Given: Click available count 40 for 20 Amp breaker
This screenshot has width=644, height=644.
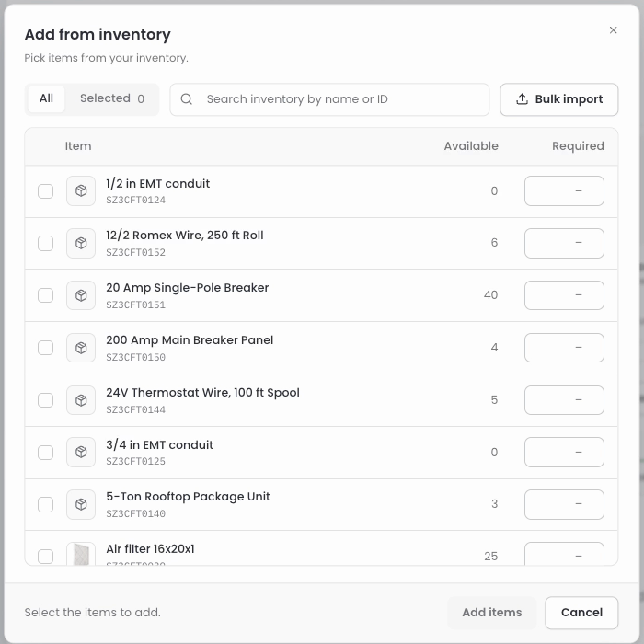Looking at the screenshot, I should coord(490,295).
